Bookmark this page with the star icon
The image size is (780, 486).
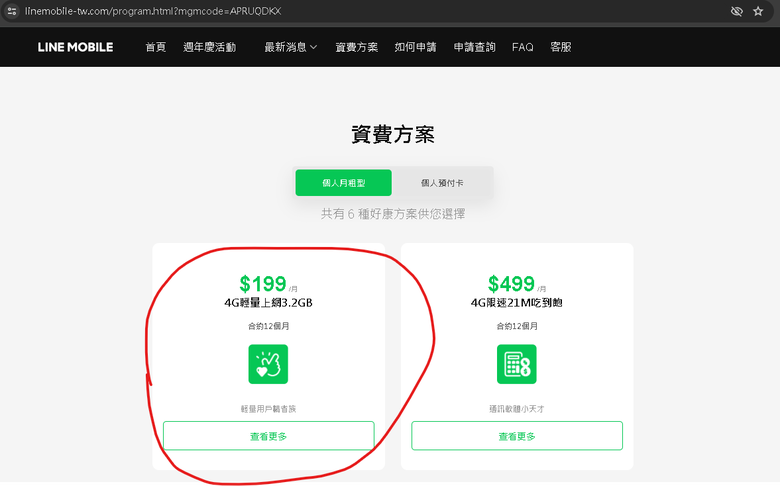(x=758, y=11)
